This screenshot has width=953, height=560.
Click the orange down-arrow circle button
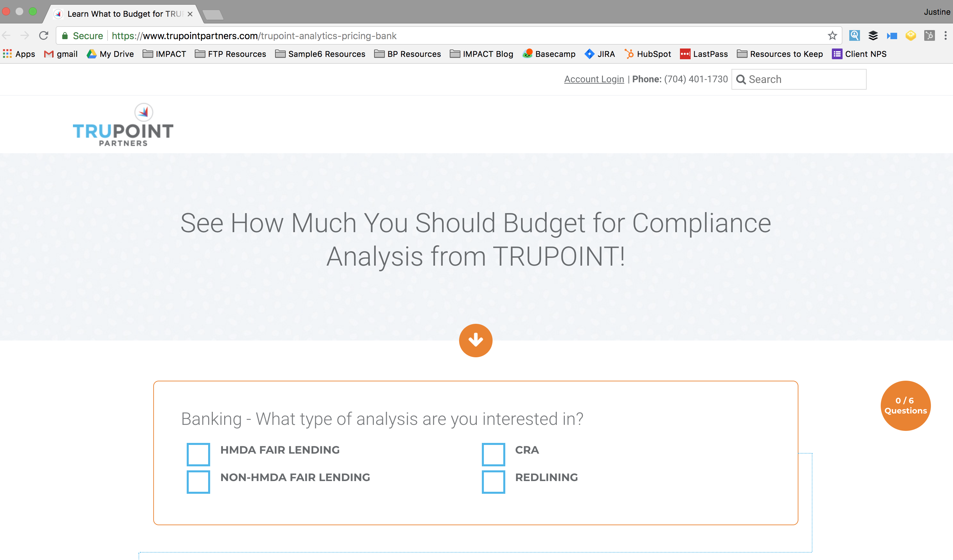pos(475,340)
